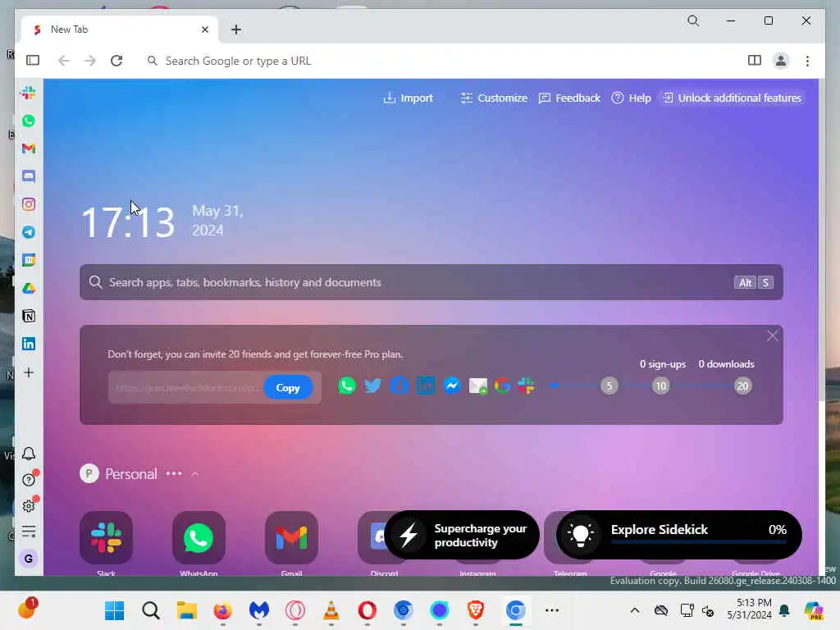The height and width of the screenshot is (630, 840).
Task: Open the tab search magnifier
Action: click(x=693, y=21)
